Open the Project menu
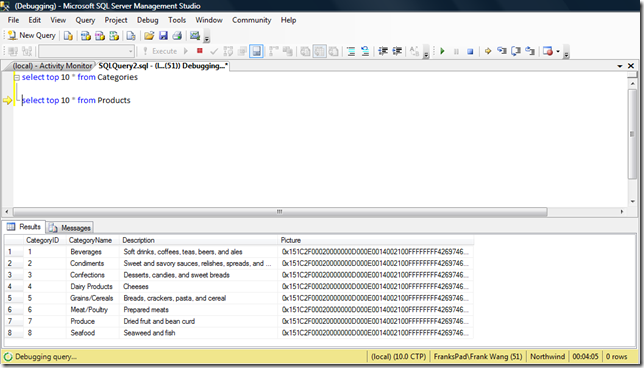644x368 pixels. (116, 20)
